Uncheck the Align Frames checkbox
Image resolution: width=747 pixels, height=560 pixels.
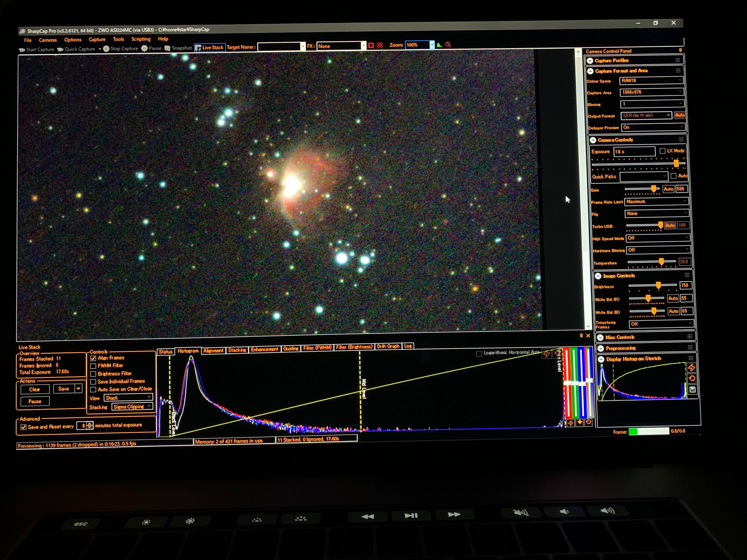tap(93, 358)
